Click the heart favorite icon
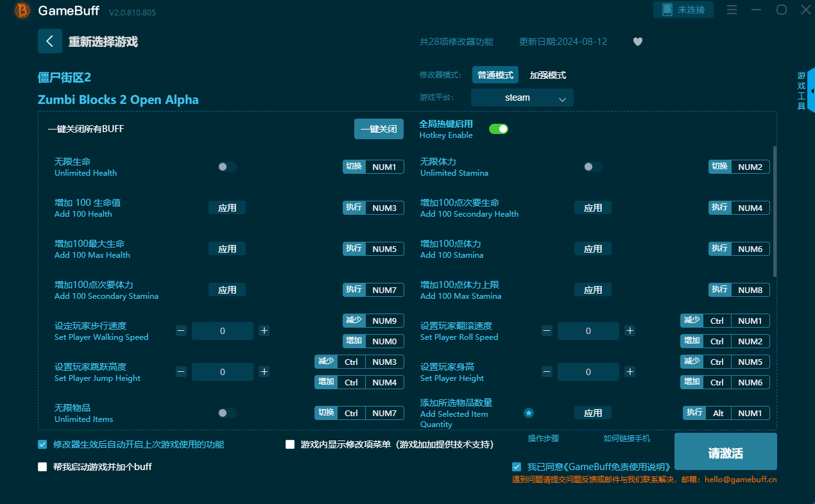This screenshot has height=504, width=815. click(x=637, y=42)
